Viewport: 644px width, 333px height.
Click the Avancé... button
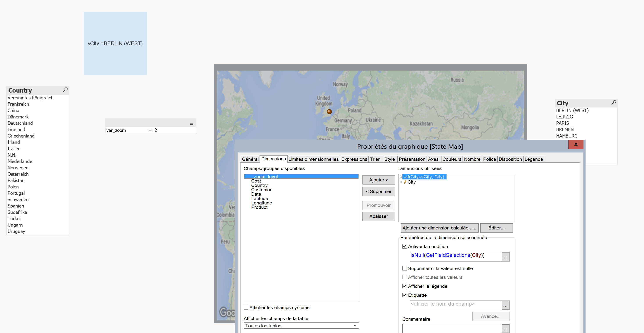pos(490,316)
